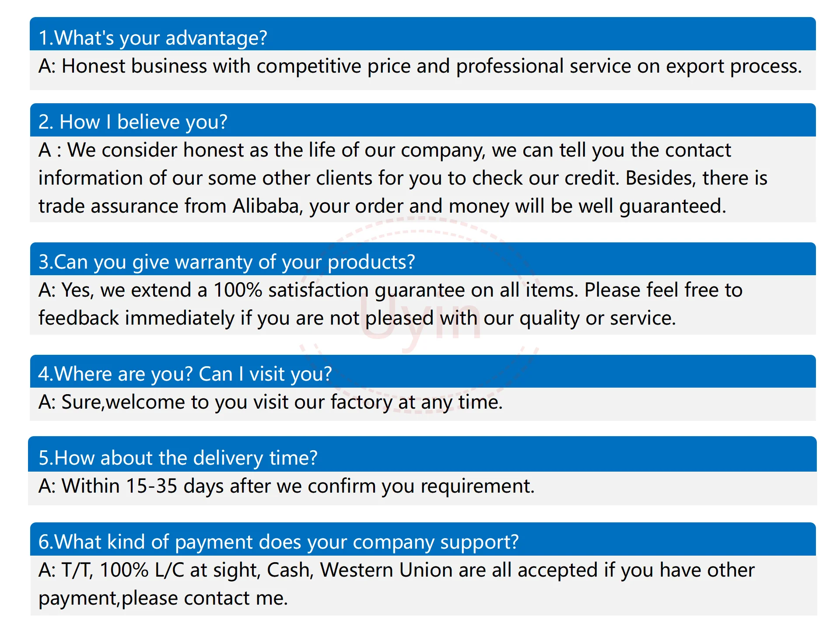Screen dimensions: 840x630
Task: Click the "feedback immediately" line of answer three
Action: coord(357,318)
